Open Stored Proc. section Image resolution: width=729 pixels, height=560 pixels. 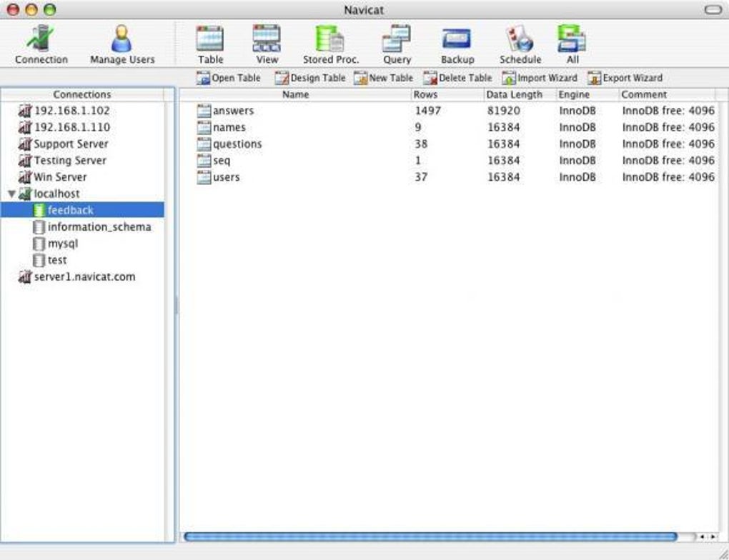tap(331, 44)
